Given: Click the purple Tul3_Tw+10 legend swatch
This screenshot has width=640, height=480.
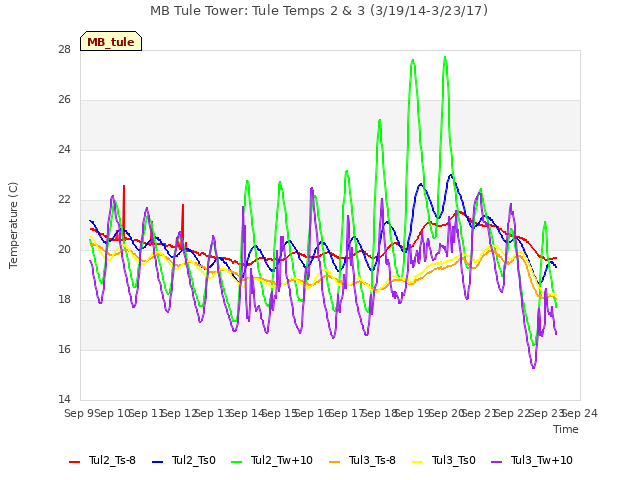Looking at the screenshot, I should 497,461.
